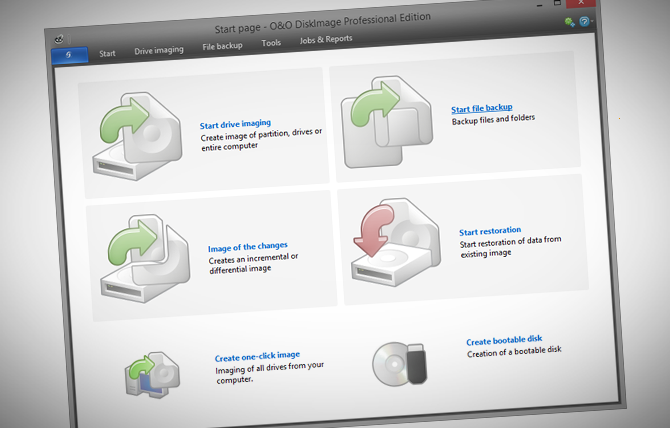Click the Start drive imaging disk icon

(x=138, y=136)
